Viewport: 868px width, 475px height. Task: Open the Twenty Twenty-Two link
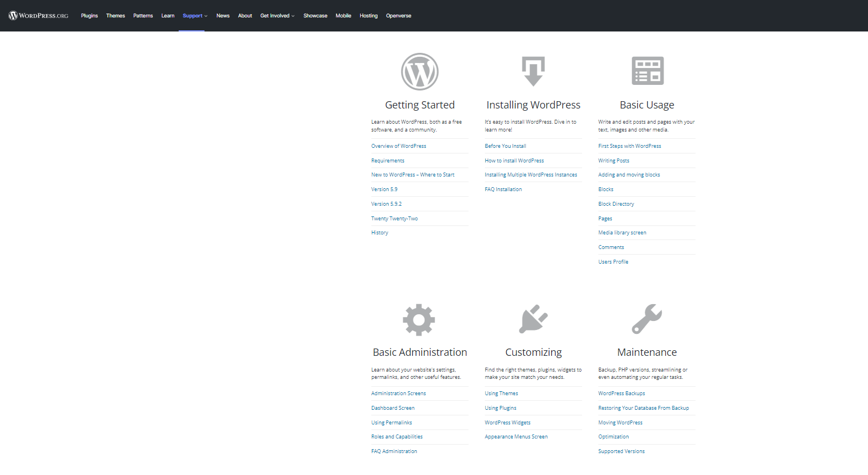pyautogui.click(x=394, y=219)
